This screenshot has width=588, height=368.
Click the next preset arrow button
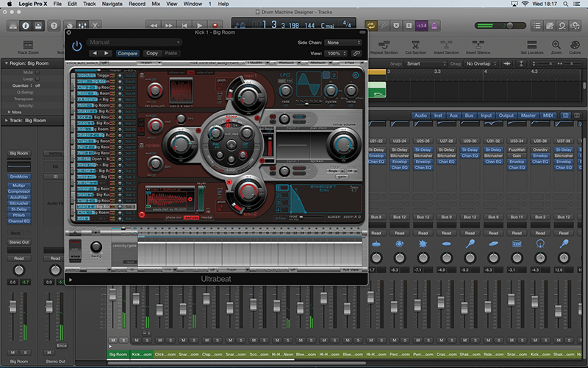(x=106, y=53)
